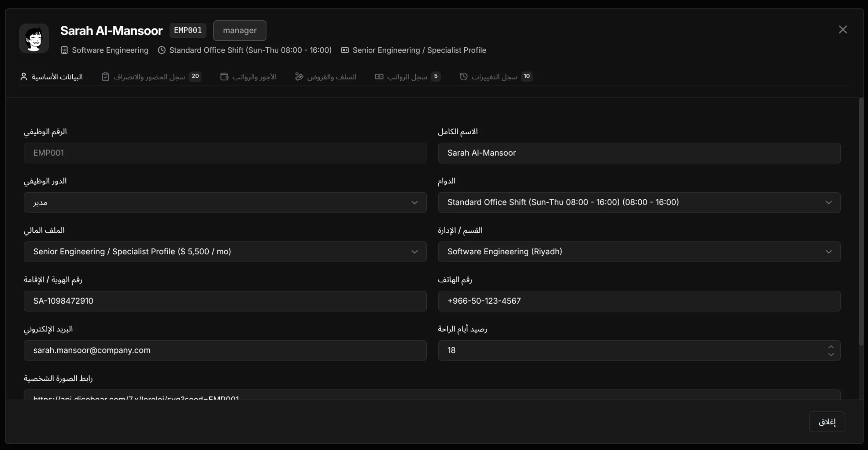Click the EMP001 badge in the header
The width and height of the screenshot is (868, 450).
188,31
